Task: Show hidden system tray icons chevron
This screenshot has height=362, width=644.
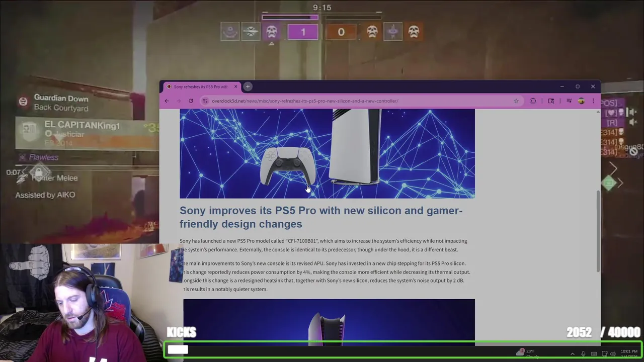Action: (572, 354)
